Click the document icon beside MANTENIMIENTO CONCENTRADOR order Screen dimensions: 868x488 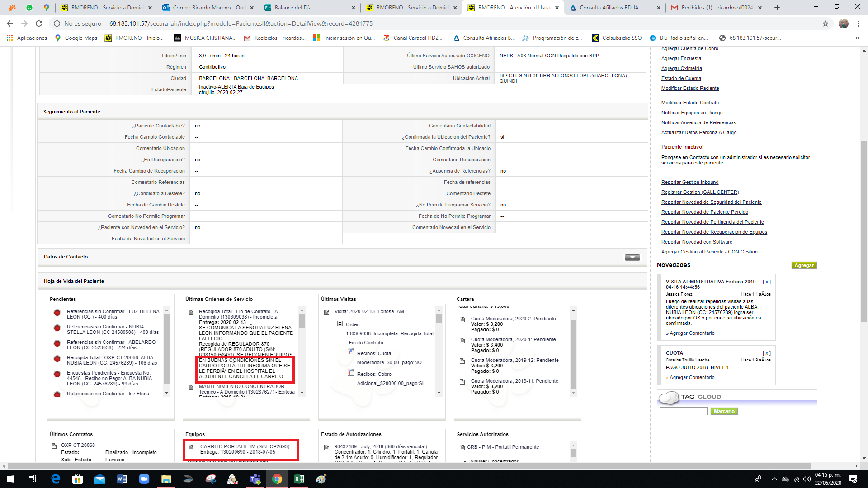[191, 387]
